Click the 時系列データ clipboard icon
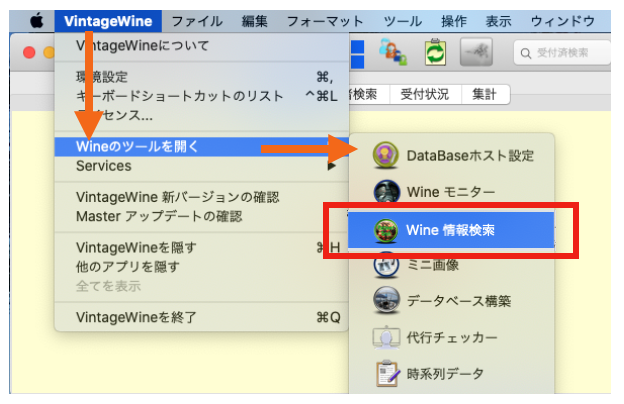624x404 pixels. 386,374
